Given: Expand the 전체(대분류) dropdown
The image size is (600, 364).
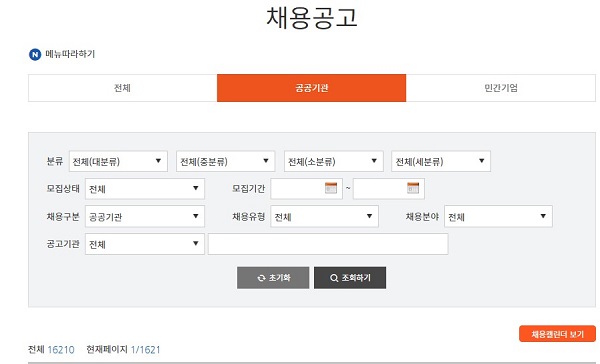Looking at the screenshot, I should tap(118, 161).
